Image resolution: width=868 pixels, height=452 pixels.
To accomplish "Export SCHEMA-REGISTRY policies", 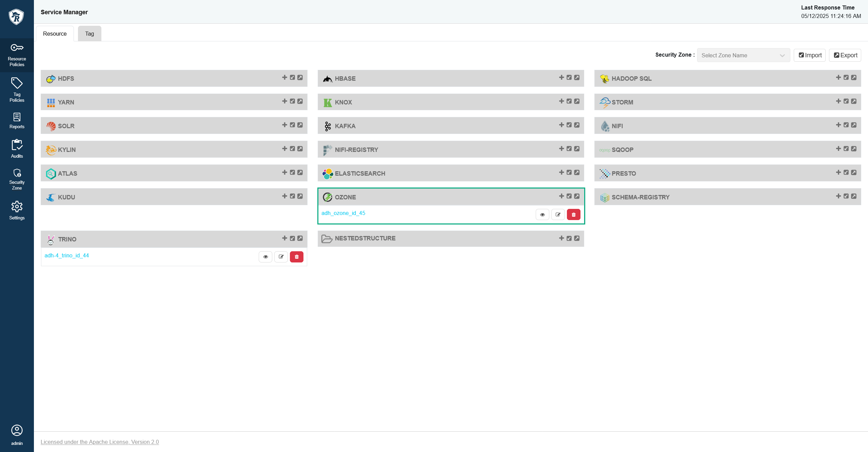I will tap(854, 196).
